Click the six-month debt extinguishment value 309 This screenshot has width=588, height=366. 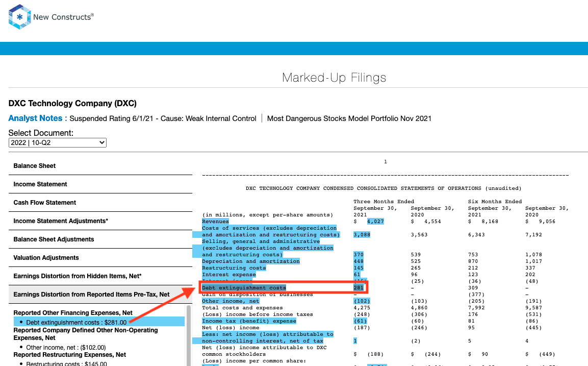tap(473, 288)
